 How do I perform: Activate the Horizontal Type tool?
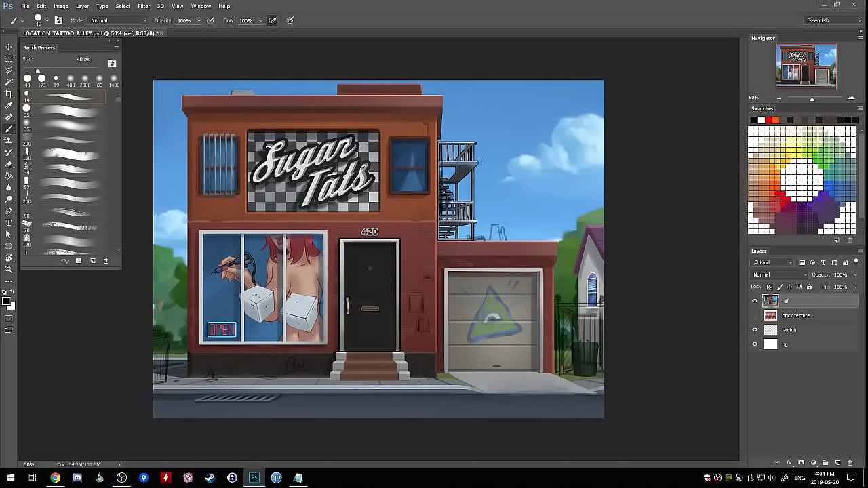click(9, 222)
